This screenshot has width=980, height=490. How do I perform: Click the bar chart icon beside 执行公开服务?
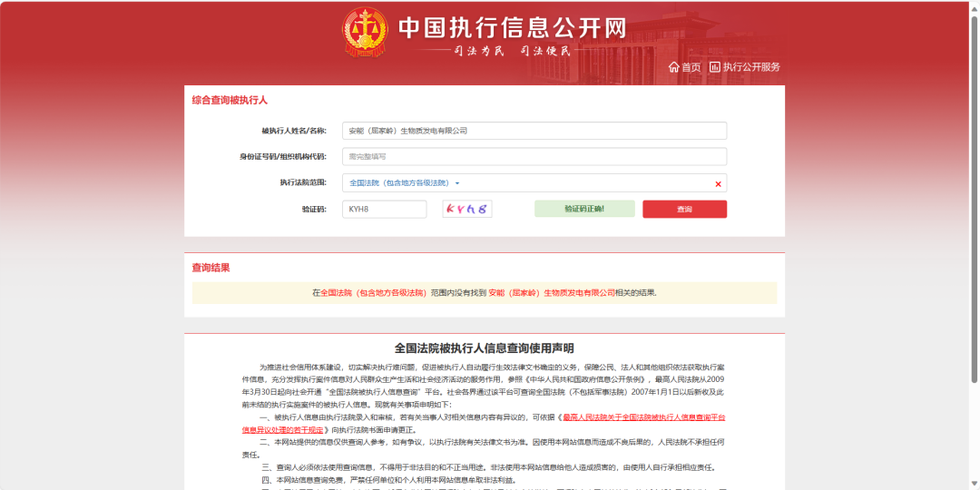point(715,67)
